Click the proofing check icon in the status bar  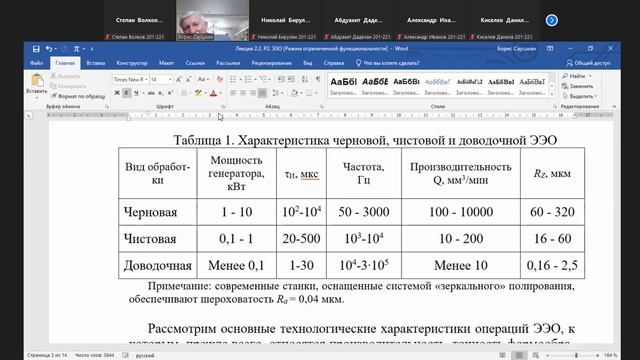[126, 356]
